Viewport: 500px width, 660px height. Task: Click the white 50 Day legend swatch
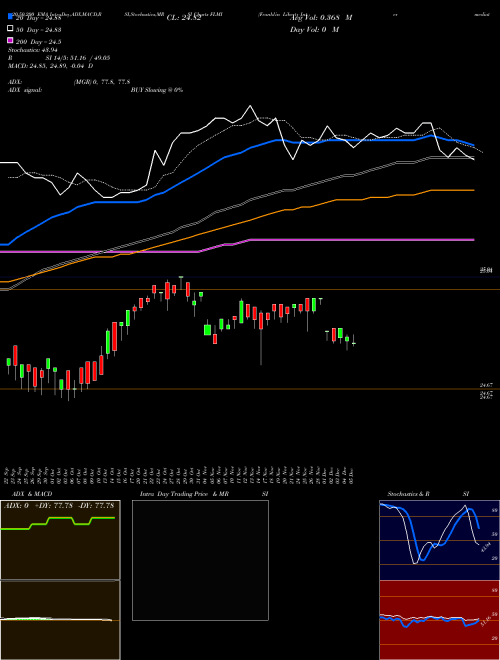point(10,29)
